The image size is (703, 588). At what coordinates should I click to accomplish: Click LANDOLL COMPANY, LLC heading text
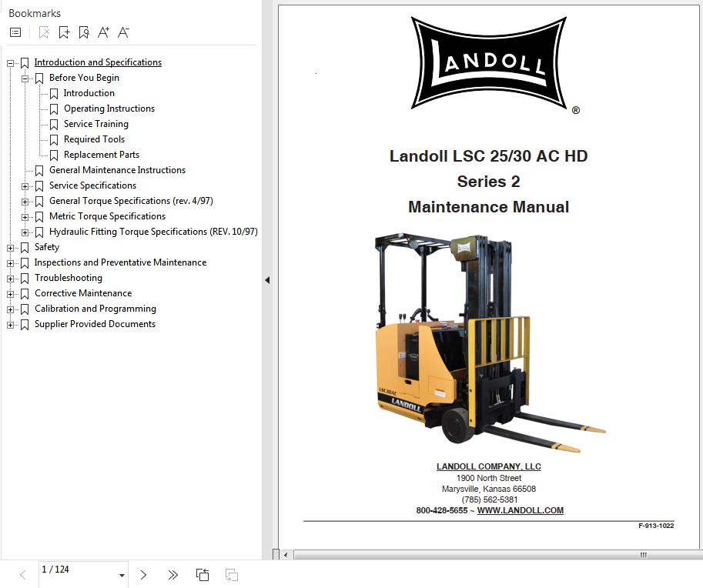click(489, 466)
